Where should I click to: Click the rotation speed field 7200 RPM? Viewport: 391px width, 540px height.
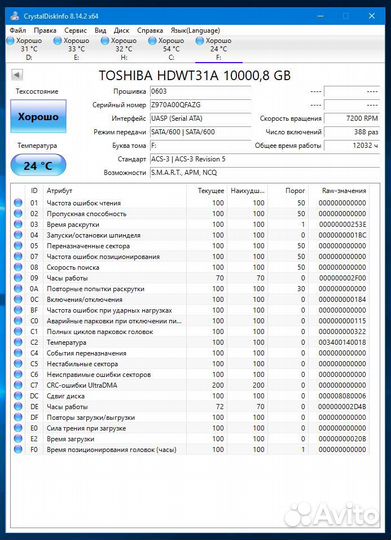coord(352,118)
